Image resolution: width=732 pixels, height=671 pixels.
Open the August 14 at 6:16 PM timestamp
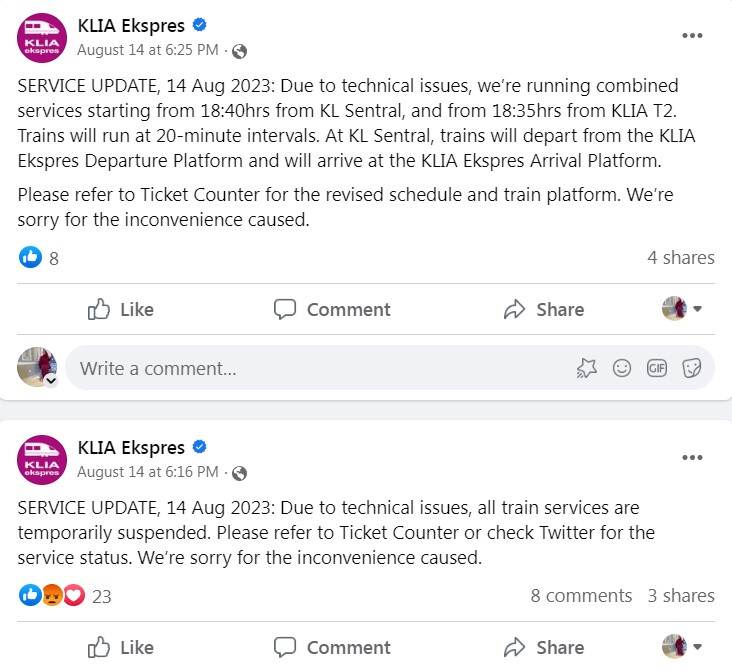(147, 472)
